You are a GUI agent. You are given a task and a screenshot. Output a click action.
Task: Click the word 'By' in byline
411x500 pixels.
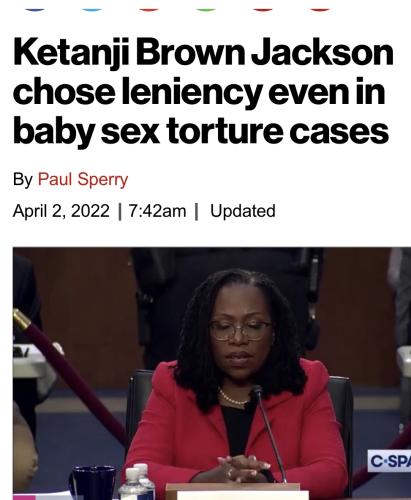pos(23,179)
